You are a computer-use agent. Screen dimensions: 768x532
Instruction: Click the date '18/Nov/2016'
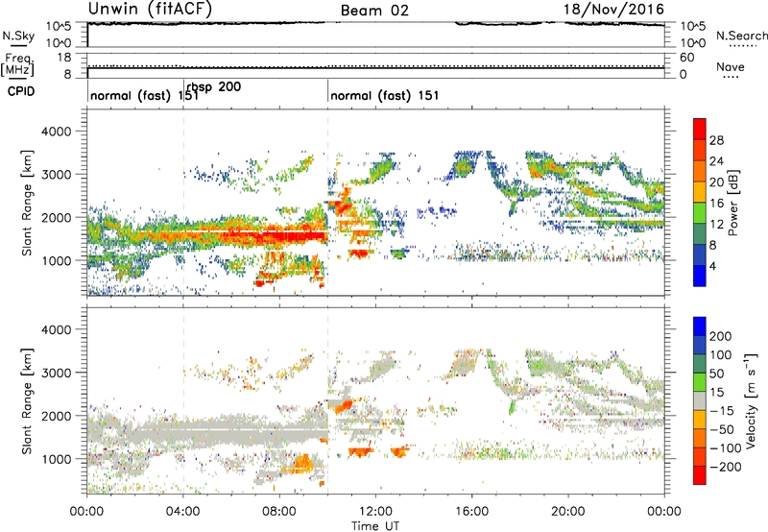coord(613,9)
